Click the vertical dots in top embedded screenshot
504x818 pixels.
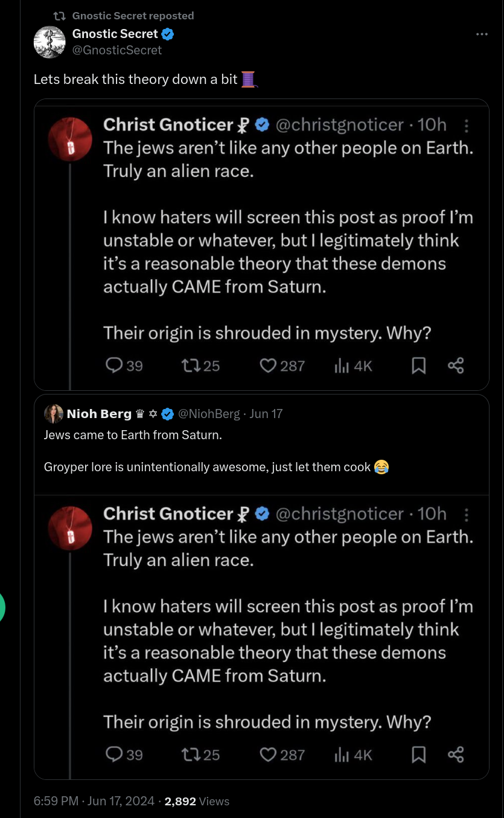(x=466, y=126)
